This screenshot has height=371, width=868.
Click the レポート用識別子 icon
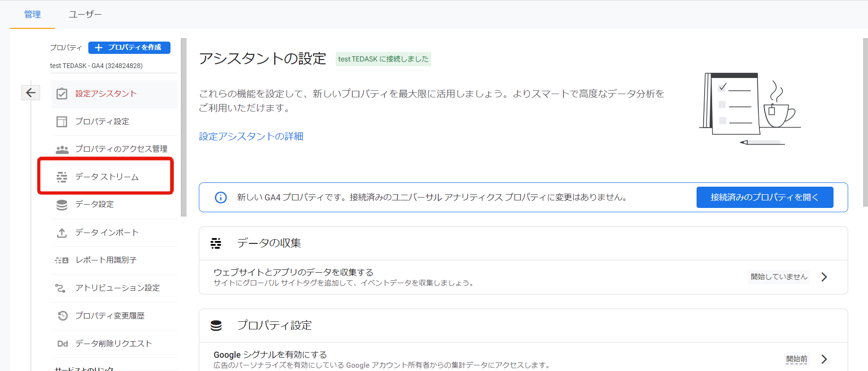[x=62, y=260]
